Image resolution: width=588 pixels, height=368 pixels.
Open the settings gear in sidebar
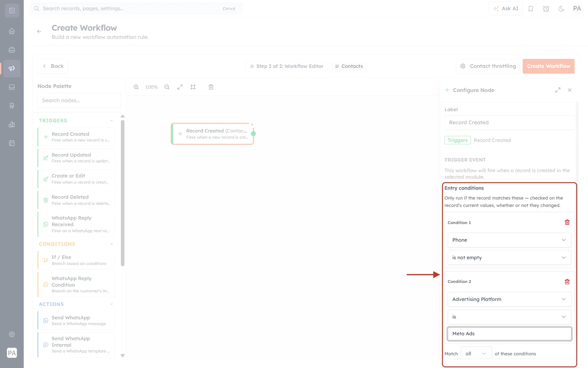click(12, 334)
